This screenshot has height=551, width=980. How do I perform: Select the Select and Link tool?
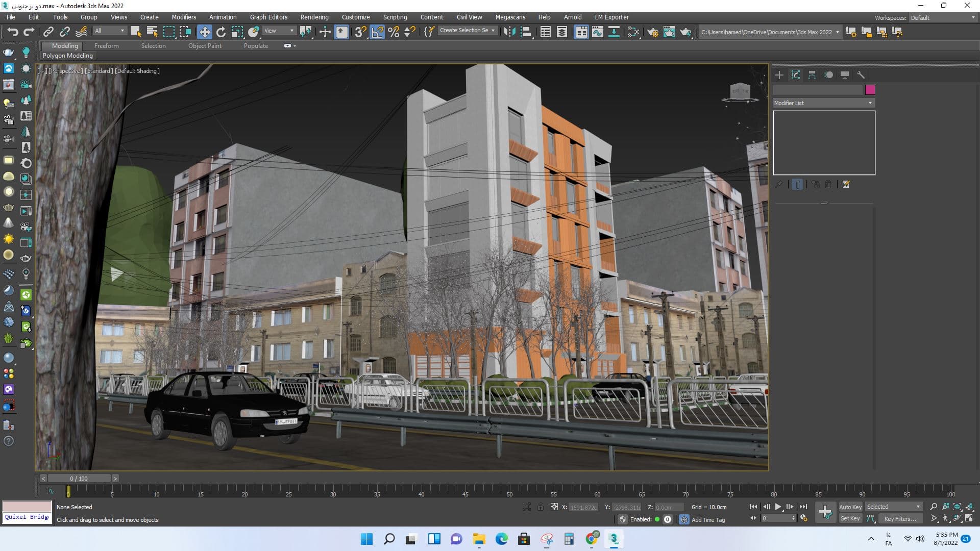pos(48,32)
